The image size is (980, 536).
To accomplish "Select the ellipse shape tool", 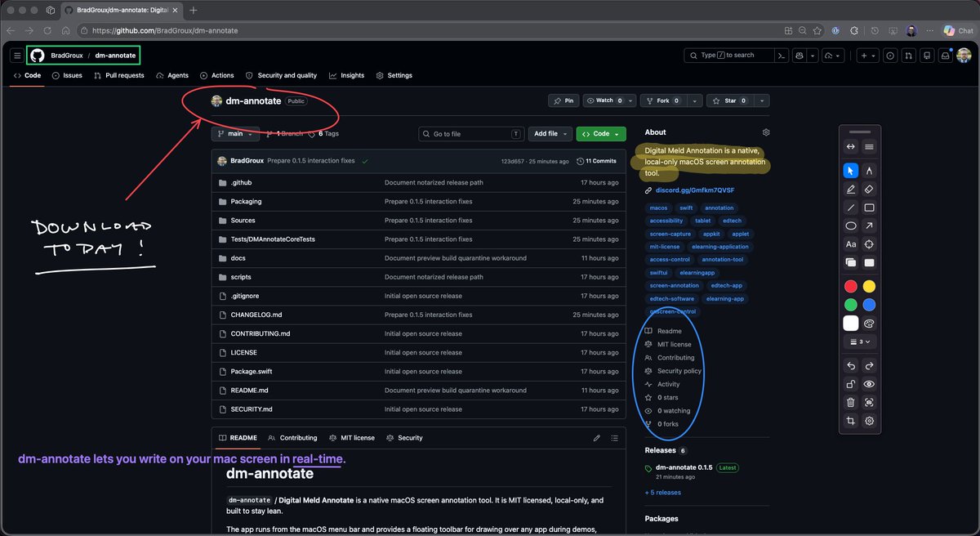I will click(x=851, y=226).
